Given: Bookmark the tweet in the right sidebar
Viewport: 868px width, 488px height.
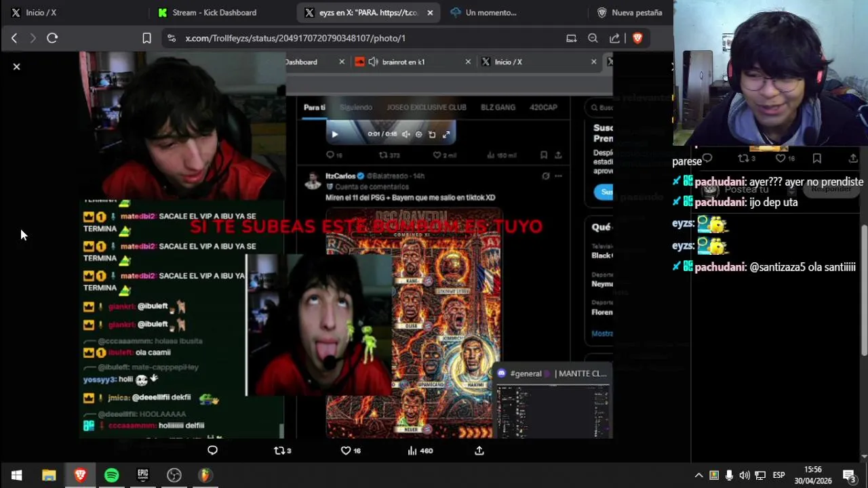Looking at the screenshot, I should click(816, 158).
